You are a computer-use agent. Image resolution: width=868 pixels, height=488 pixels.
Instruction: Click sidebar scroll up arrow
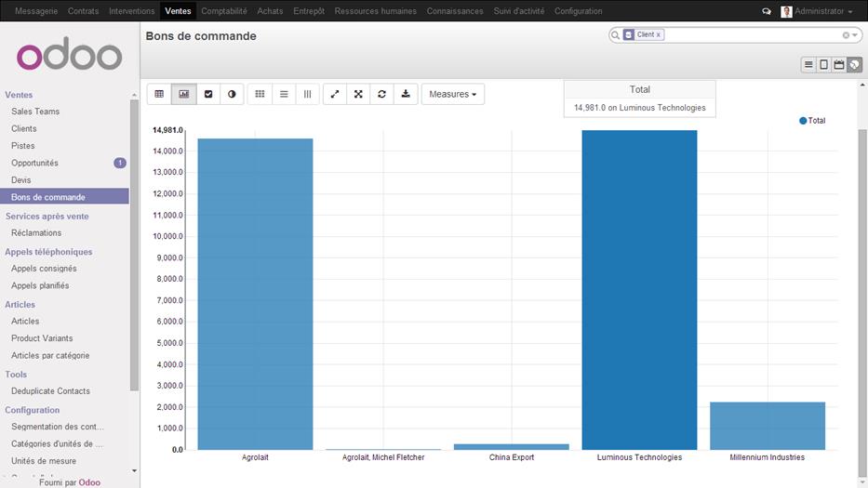134,95
